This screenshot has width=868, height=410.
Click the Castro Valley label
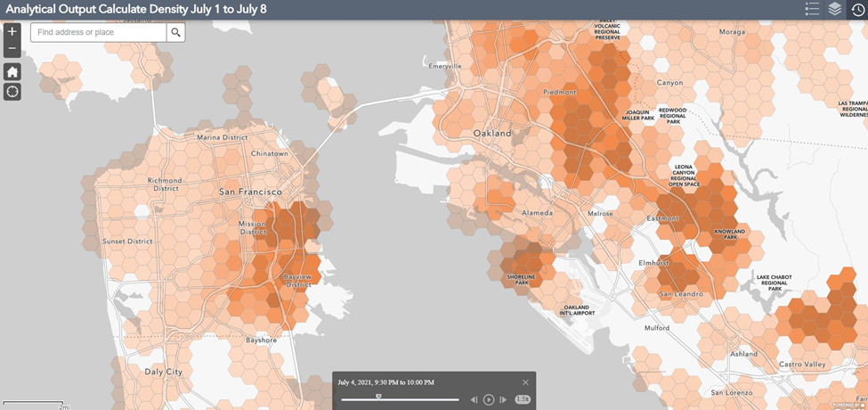802,364
